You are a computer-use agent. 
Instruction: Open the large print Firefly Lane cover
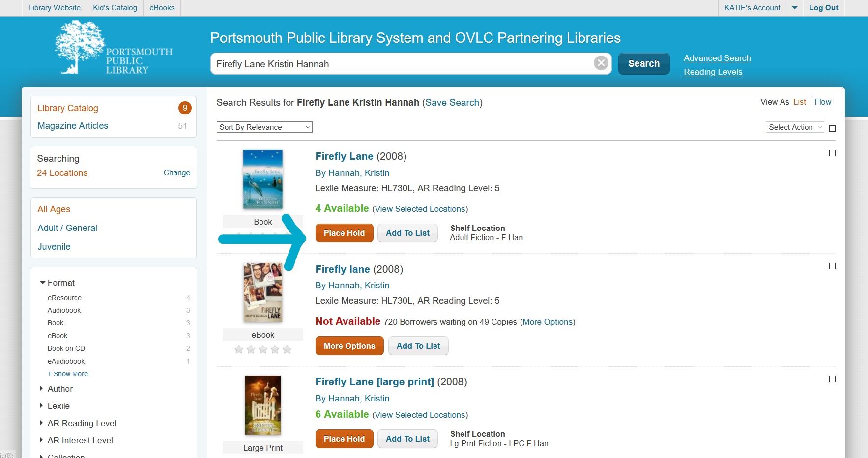262,405
